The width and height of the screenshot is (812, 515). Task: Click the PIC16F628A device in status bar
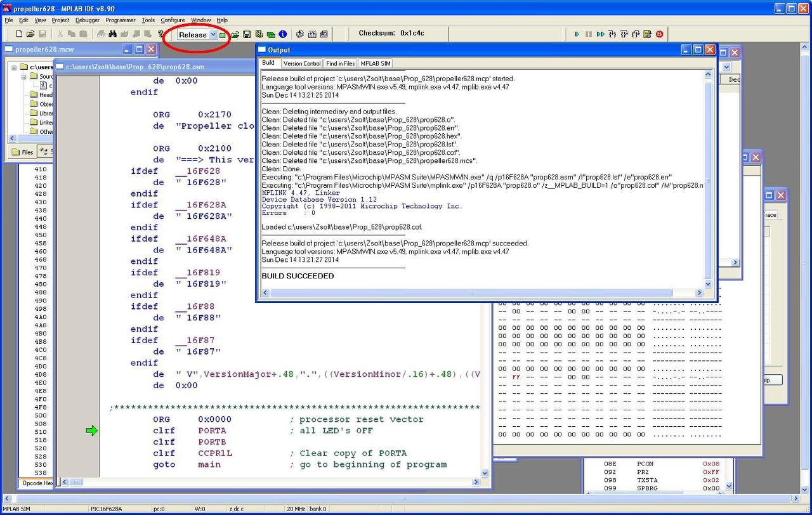[107, 509]
